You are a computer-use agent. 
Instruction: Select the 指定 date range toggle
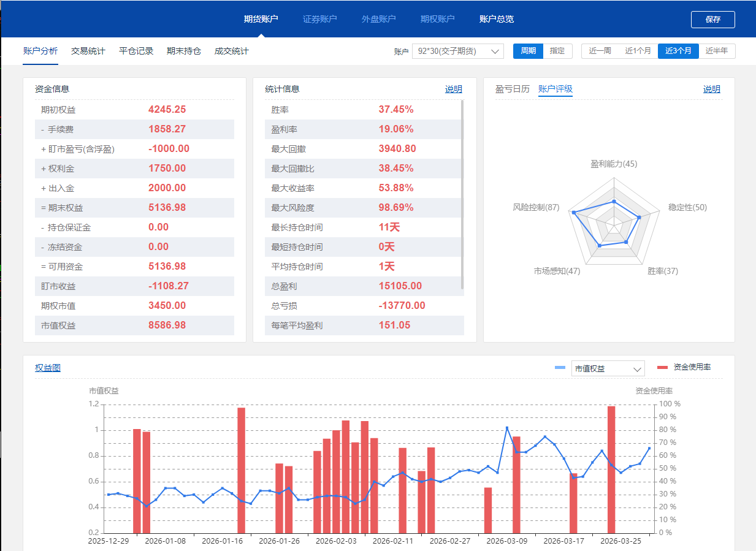557,51
